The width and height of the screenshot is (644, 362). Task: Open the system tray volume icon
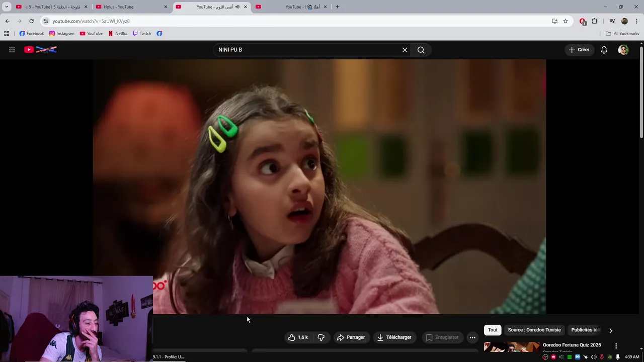click(x=593, y=357)
